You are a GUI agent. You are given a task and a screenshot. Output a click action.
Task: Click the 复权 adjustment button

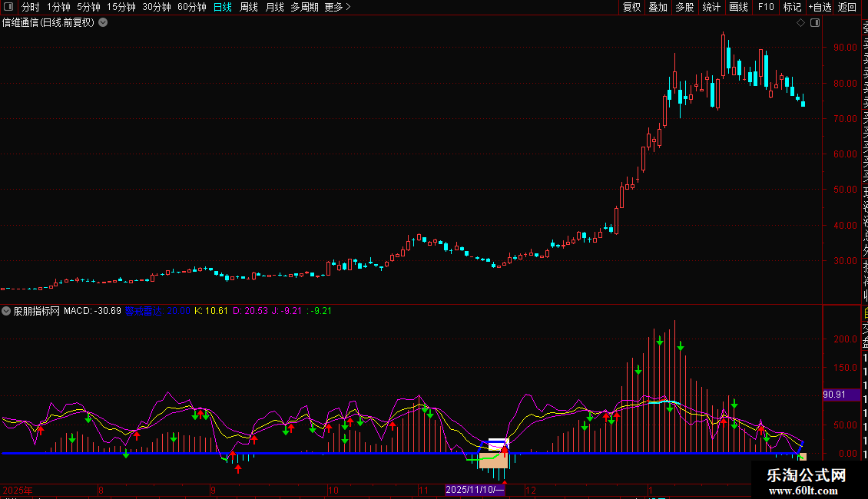coord(631,7)
